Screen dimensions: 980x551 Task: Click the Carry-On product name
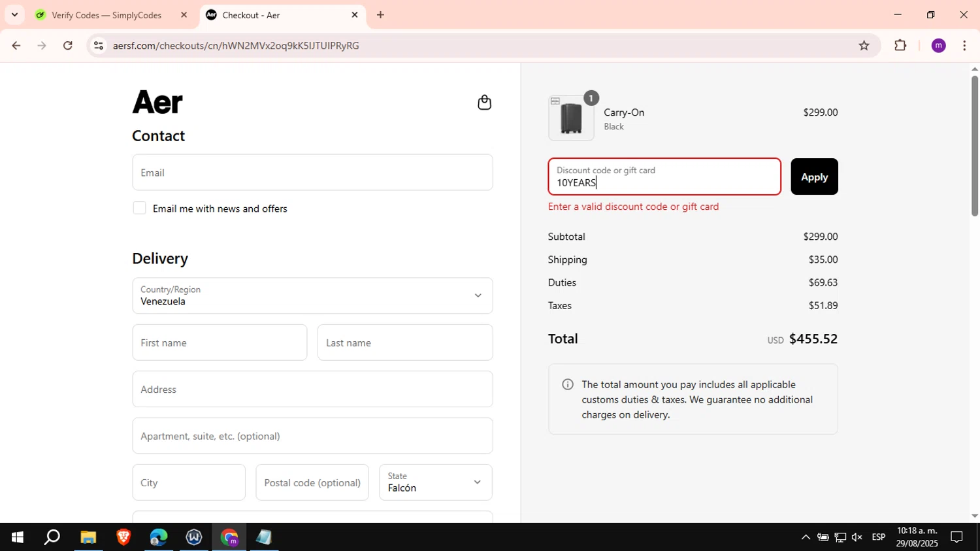click(x=624, y=112)
